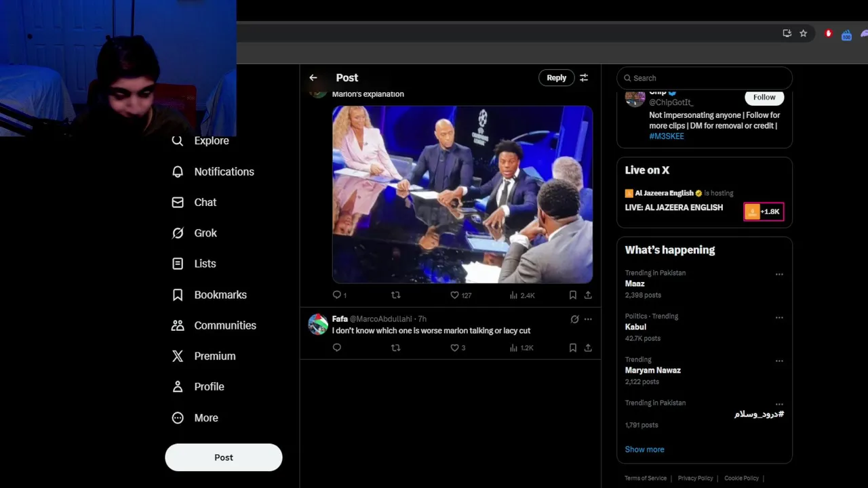Image resolution: width=868 pixels, height=488 pixels.
Task: Click the Grok logo icon
Action: coord(178,232)
